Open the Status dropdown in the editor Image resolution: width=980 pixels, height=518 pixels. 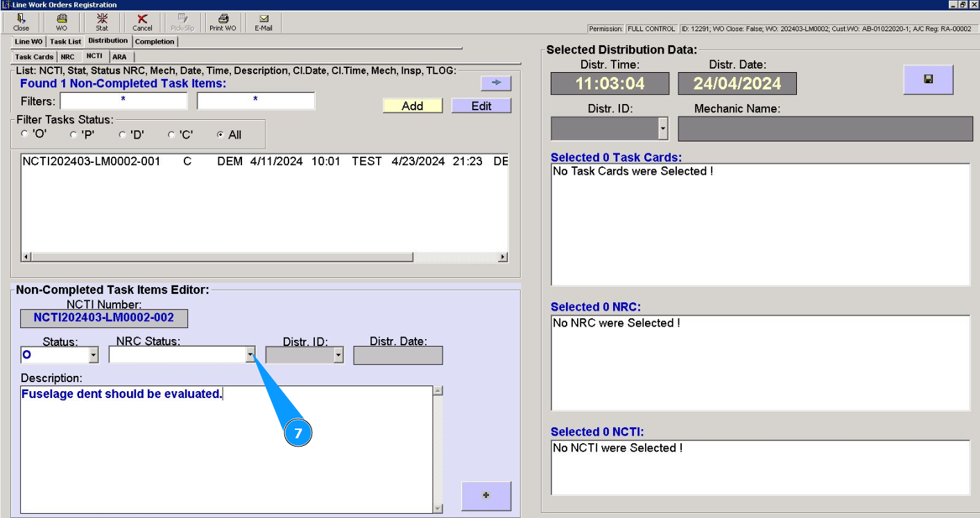pyautogui.click(x=94, y=355)
